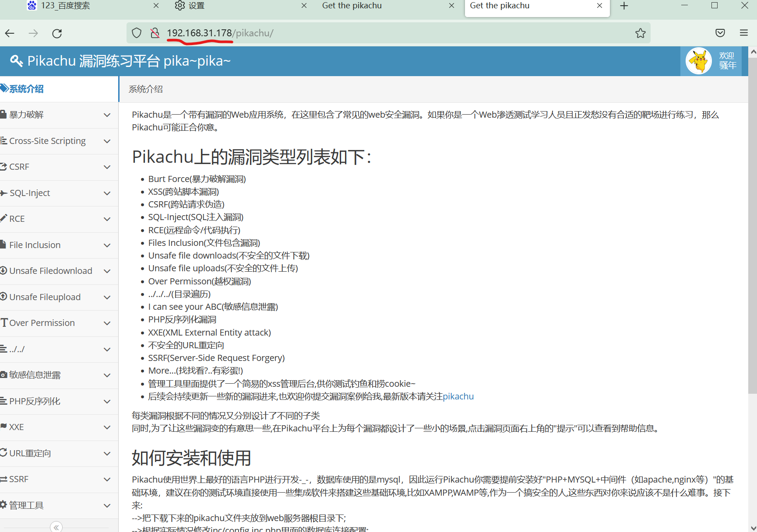
Task: Reload the page with refresh icon
Action: 57,33
